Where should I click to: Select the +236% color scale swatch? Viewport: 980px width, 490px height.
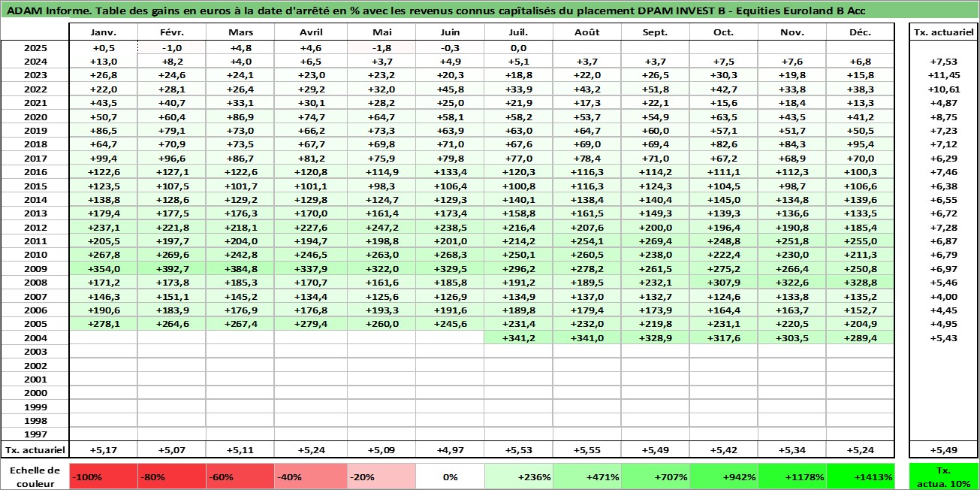point(519,476)
